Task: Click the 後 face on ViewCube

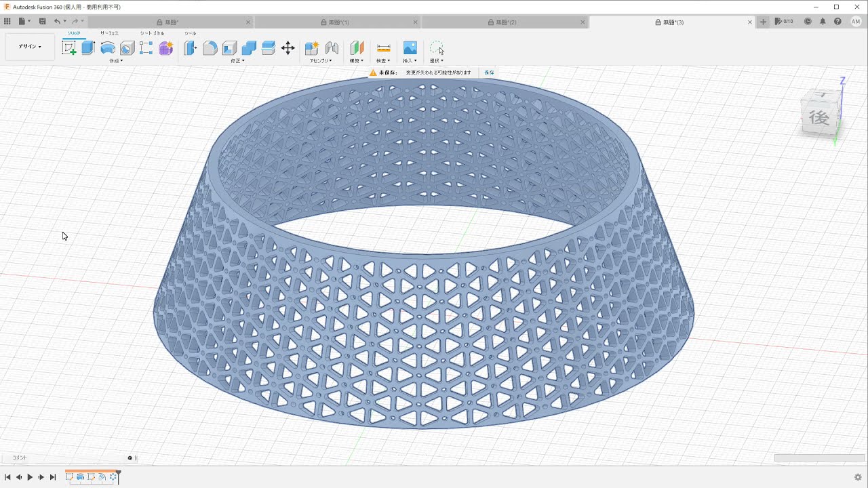Action: pyautogui.click(x=819, y=118)
